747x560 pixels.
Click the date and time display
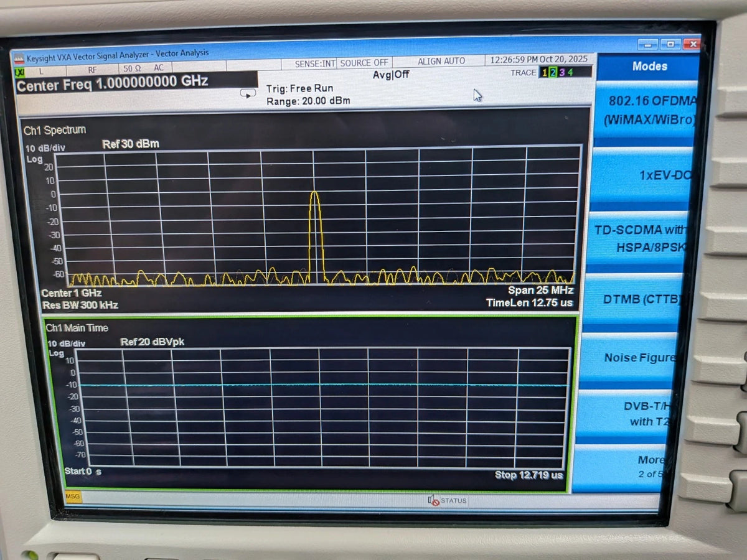[539, 60]
